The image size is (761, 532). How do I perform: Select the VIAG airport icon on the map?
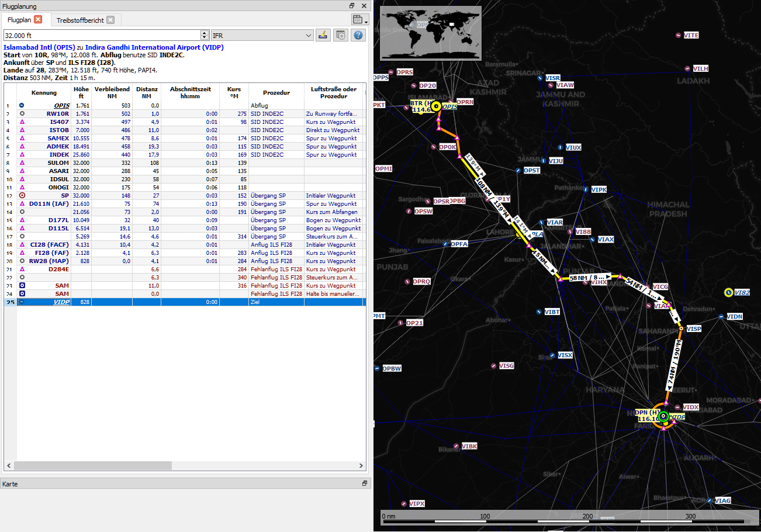pyautogui.click(x=710, y=500)
